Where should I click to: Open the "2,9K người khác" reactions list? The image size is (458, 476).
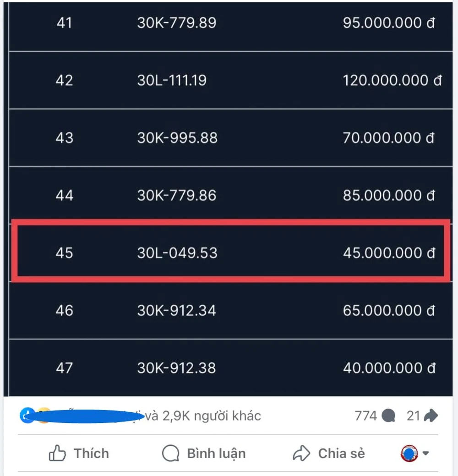click(212, 416)
